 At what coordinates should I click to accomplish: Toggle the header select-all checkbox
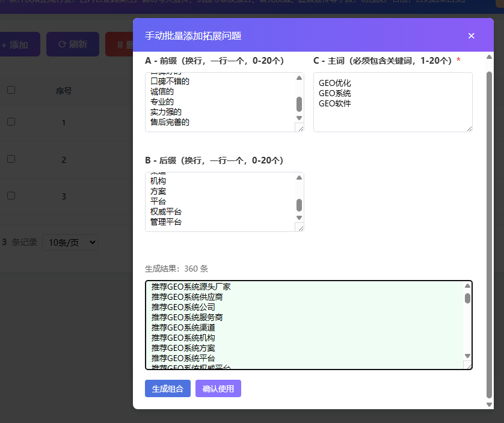(x=11, y=90)
